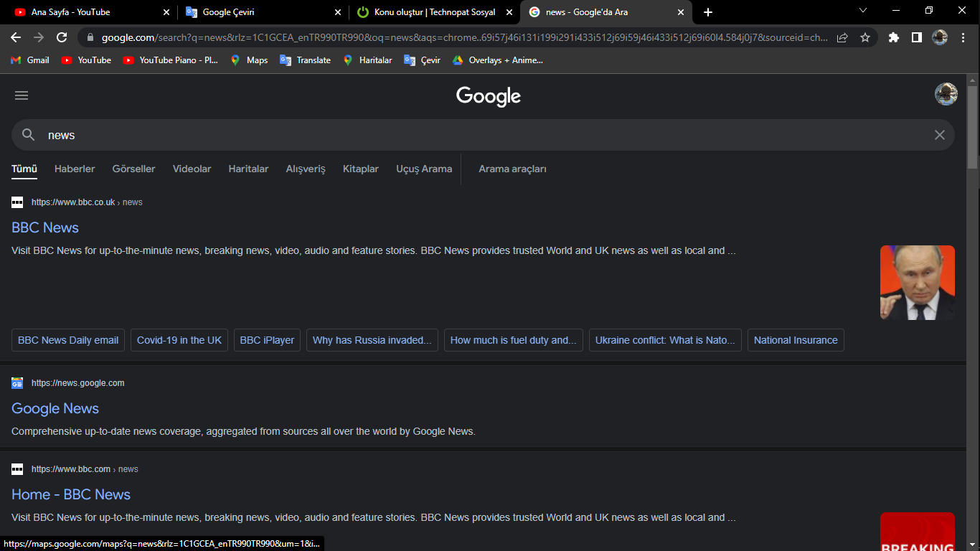The width and height of the screenshot is (980, 551).
Task: Reload the current page
Action: tap(62, 37)
